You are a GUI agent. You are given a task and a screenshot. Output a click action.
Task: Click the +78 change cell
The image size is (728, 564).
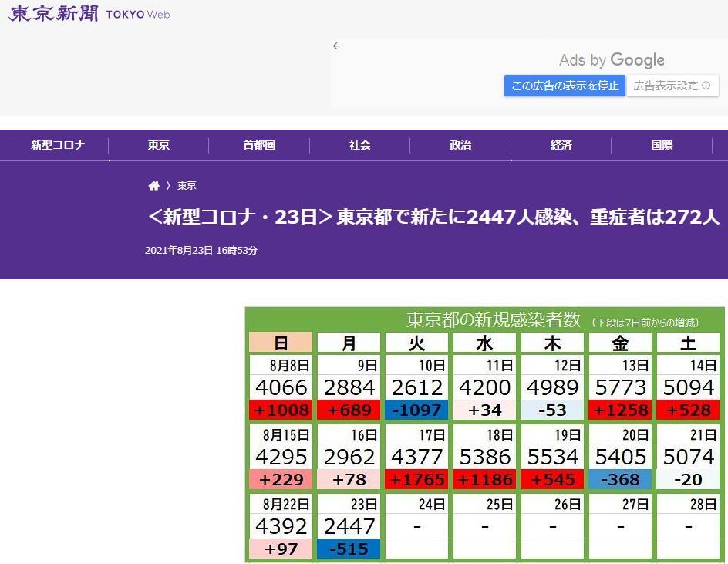click(x=349, y=479)
